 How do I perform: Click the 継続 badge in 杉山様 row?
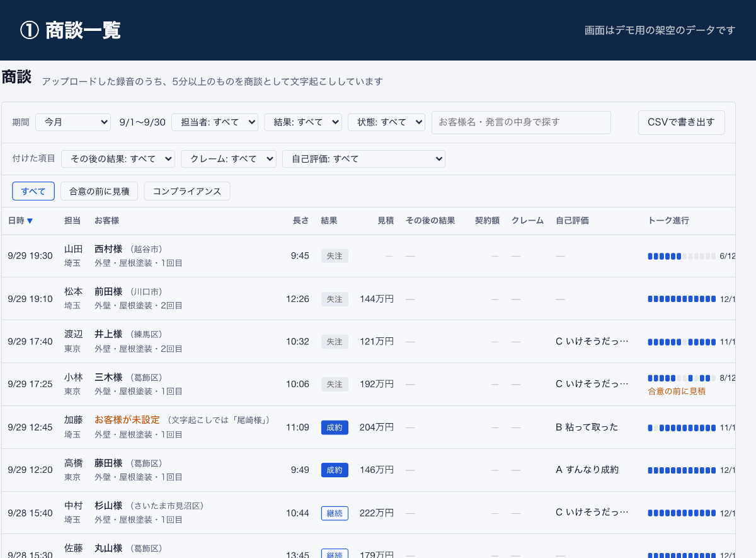(335, 513)
